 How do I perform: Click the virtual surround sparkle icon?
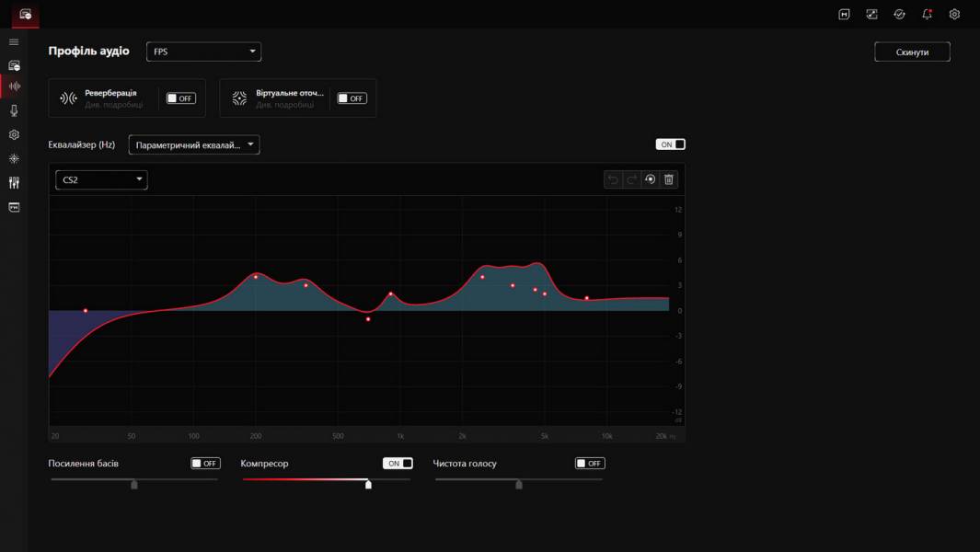coord(239,98)
